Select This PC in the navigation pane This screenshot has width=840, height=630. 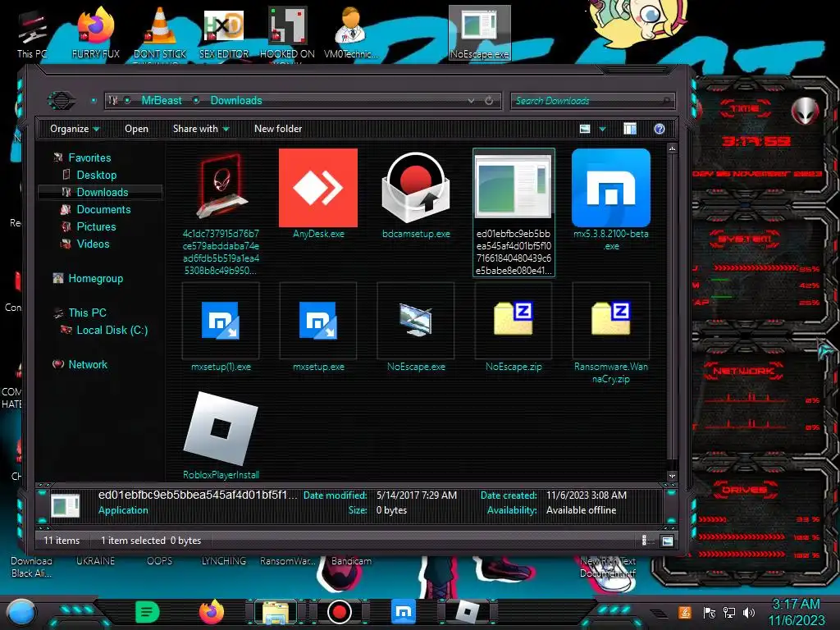point(87,313)
